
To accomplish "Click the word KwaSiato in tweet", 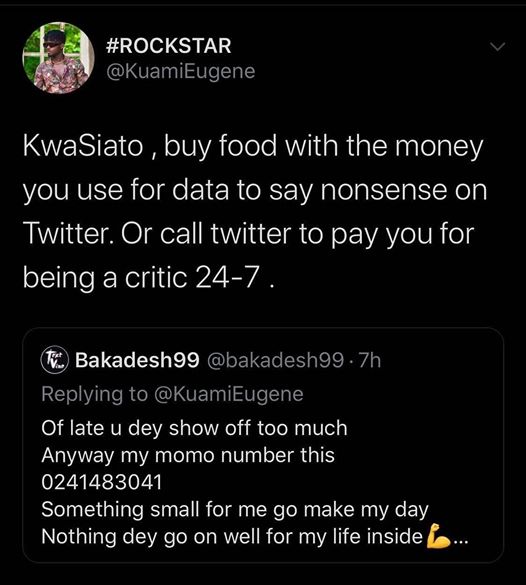I will [83, 146].
